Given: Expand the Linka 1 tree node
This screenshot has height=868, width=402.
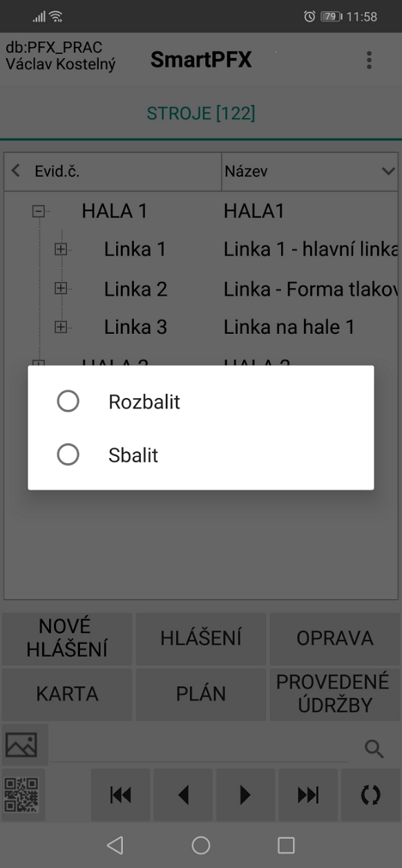Looking at the screenshot, I should (x=61, y=250).
